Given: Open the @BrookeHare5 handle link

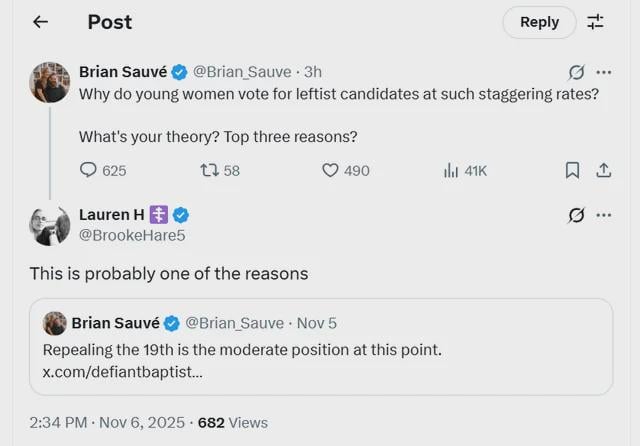Looking at the screenshot, I should pyautogui.click(x=132, y=235).
